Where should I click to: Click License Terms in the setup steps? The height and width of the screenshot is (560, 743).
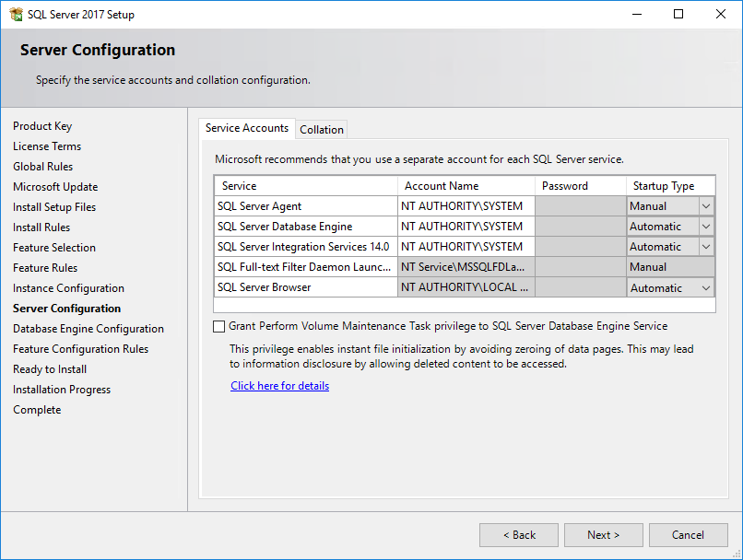click(47, 146)
